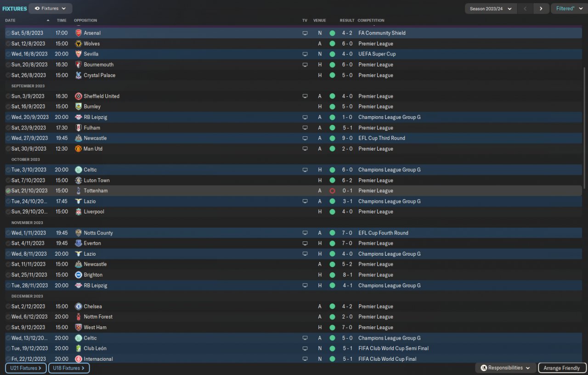This screenshot has height=375, width=588.
Task: Click the Chelsea club badge icon
Action: point(78,306)
